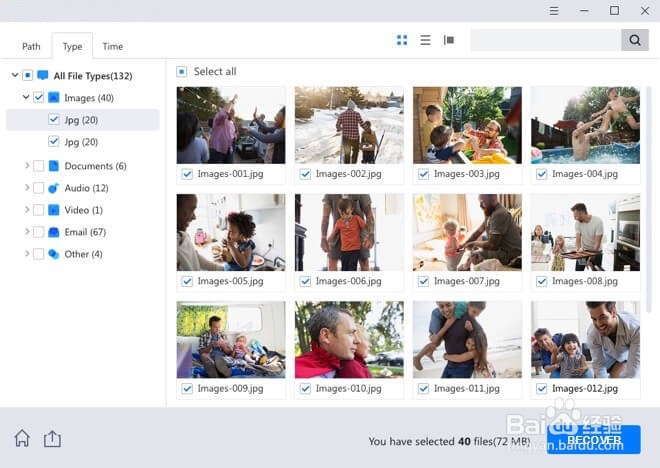The height and width of the screenshot is (468, 660).
Task: Click the Audio category music icon
Action: [x=53, y=188]
